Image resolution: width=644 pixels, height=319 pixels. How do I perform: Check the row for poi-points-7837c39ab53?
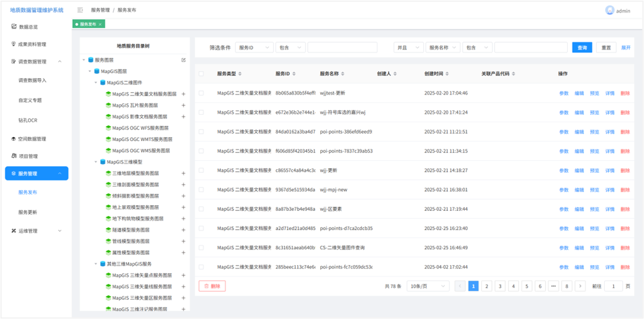(201, 151)
